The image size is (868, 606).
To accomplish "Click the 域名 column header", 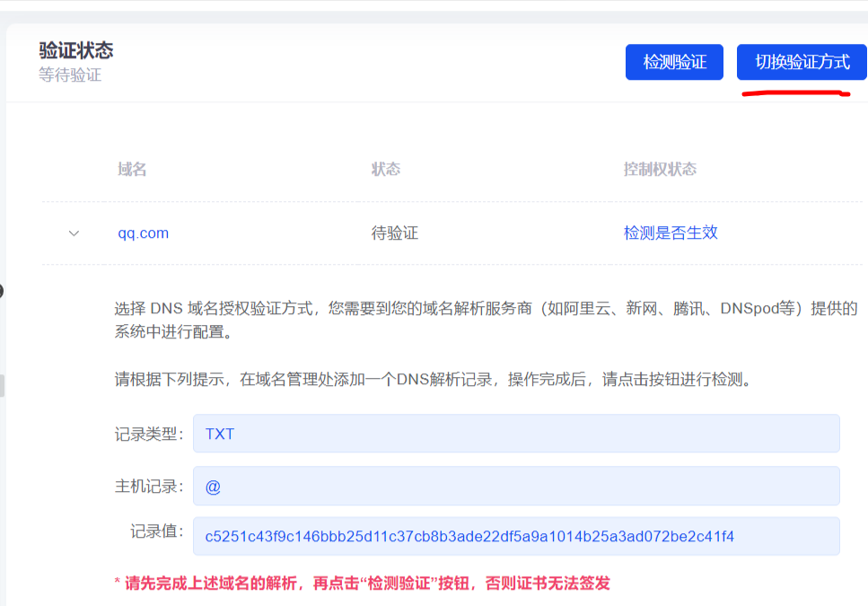I will (x=132, y=170).
